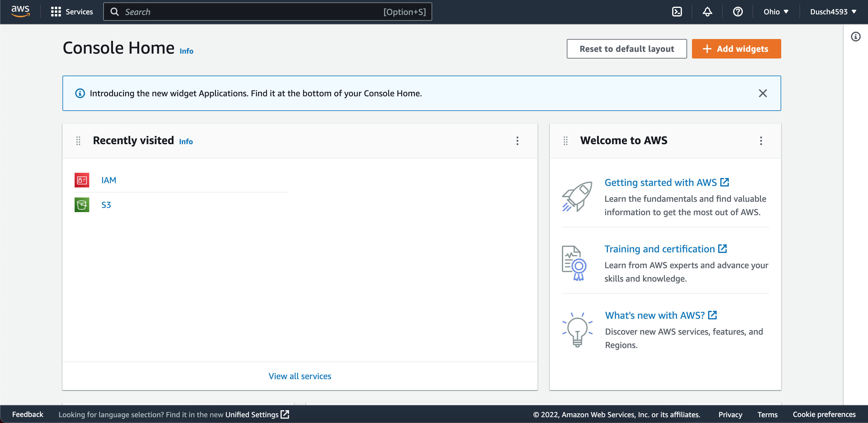Open the side info panel icon
Viewport: 868px width, 423px height.
[x=855, y=36]
